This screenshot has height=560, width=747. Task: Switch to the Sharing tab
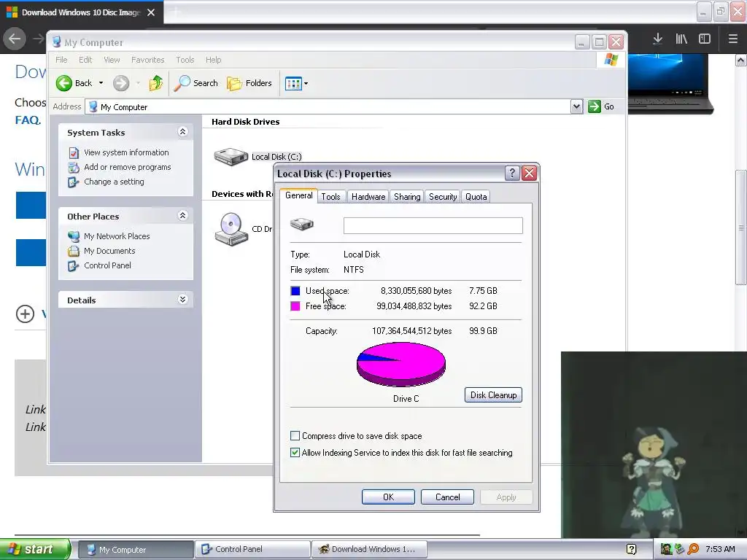(407, 197)
